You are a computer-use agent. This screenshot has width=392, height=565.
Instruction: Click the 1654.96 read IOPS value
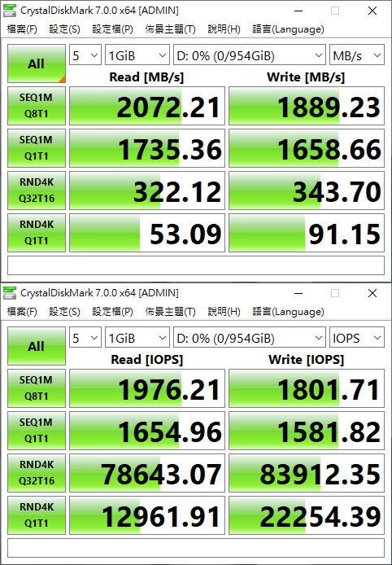coord(147,431)
